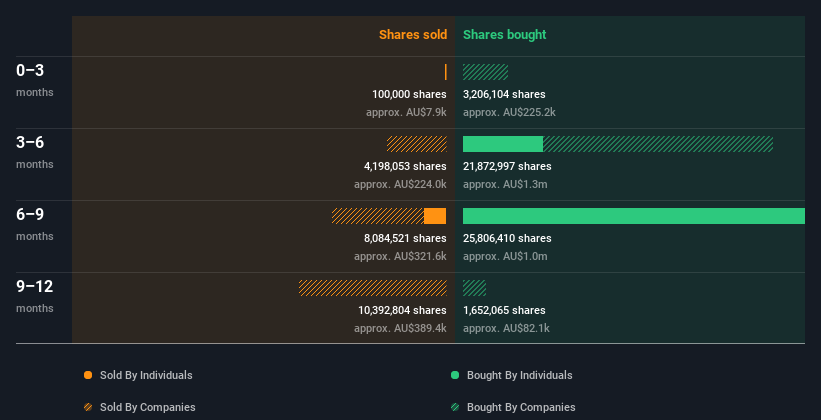Click the approx. AU$389.4k amount
The image size is (821, 420).
tap(401, 328)
